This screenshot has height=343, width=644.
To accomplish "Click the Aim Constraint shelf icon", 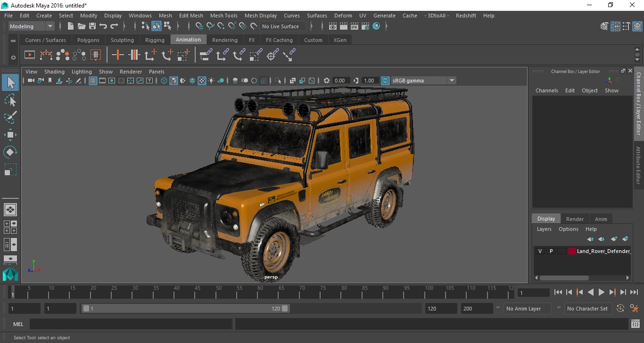I will [272, 55].
